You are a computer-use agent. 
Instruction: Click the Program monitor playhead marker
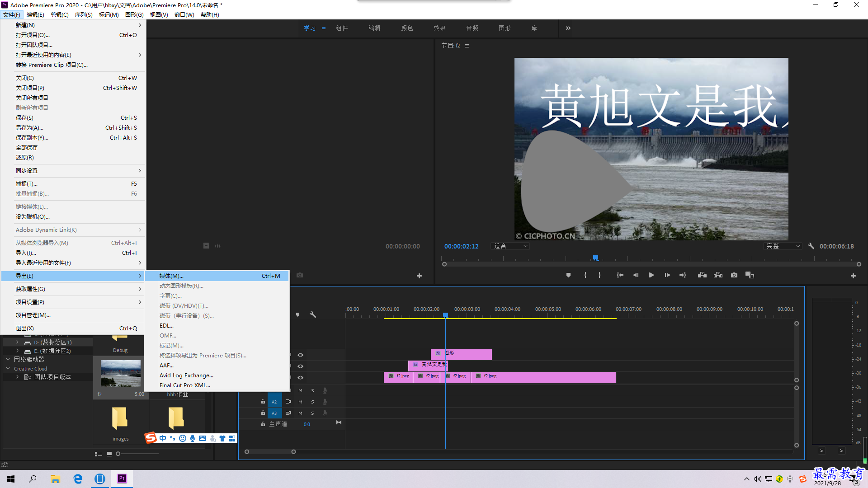(596, 258)
